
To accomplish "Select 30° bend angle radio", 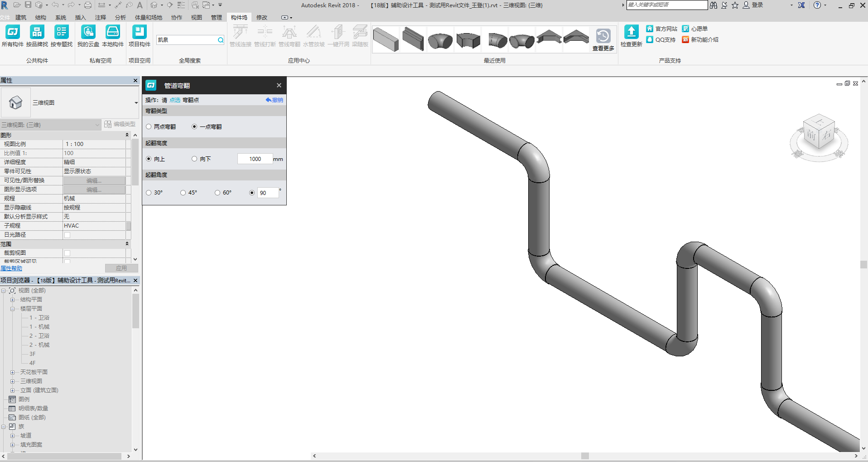I will [x=149, y=193].
